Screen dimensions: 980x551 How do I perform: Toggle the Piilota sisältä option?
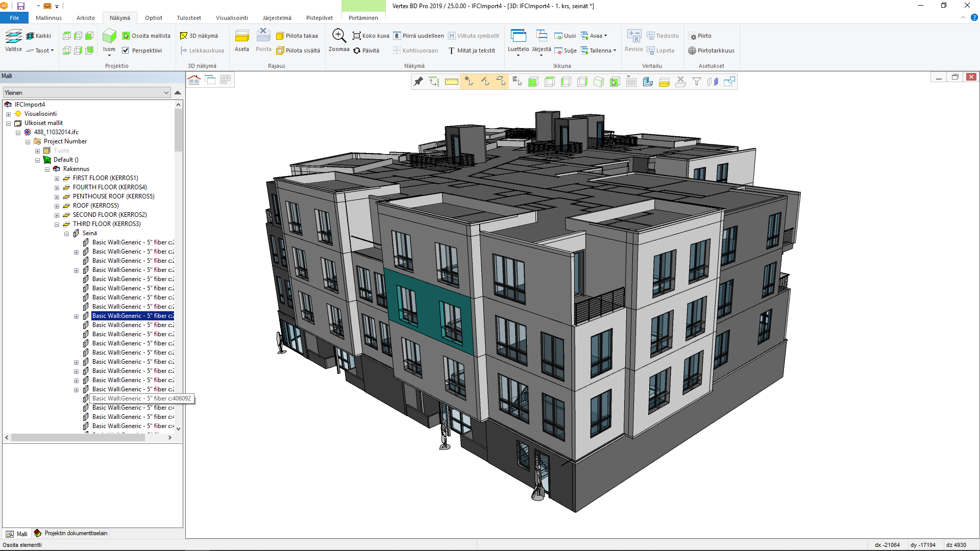point(298,51)
